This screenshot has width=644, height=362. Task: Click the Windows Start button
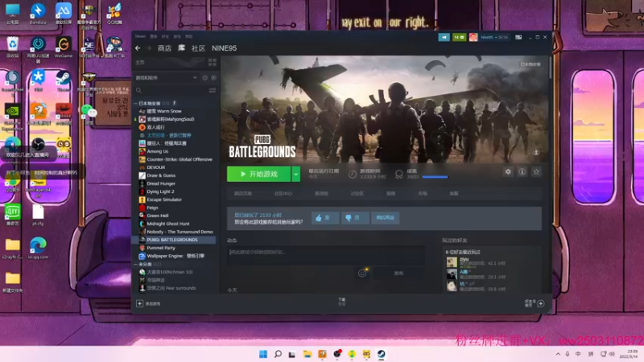tap(263, 354)
